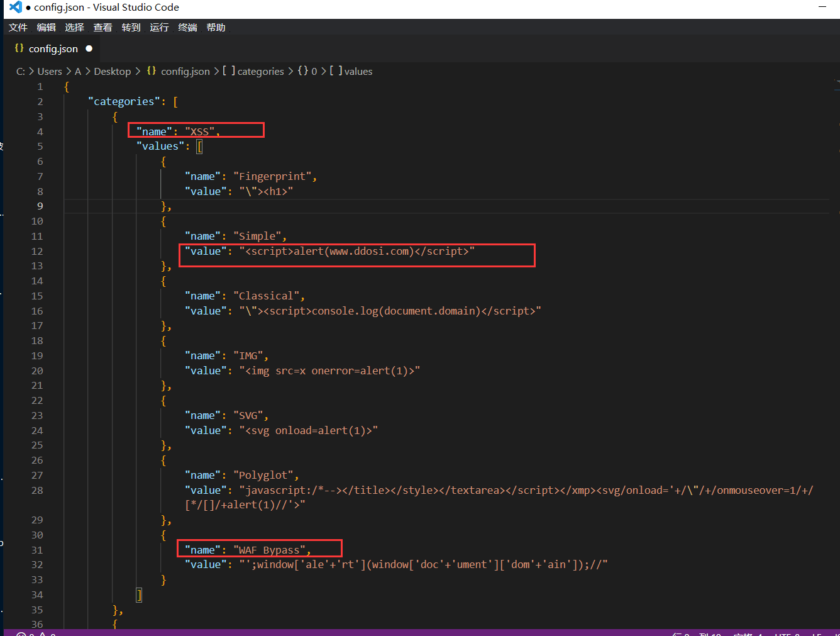Open the 编辑 menu
The image size is (840, 636).
click(x=47, y=27)
